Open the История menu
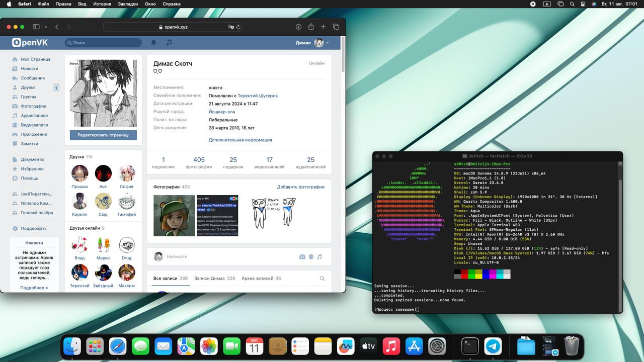The width and height of the screenshot is (644, 362). [x=102, y=4]
